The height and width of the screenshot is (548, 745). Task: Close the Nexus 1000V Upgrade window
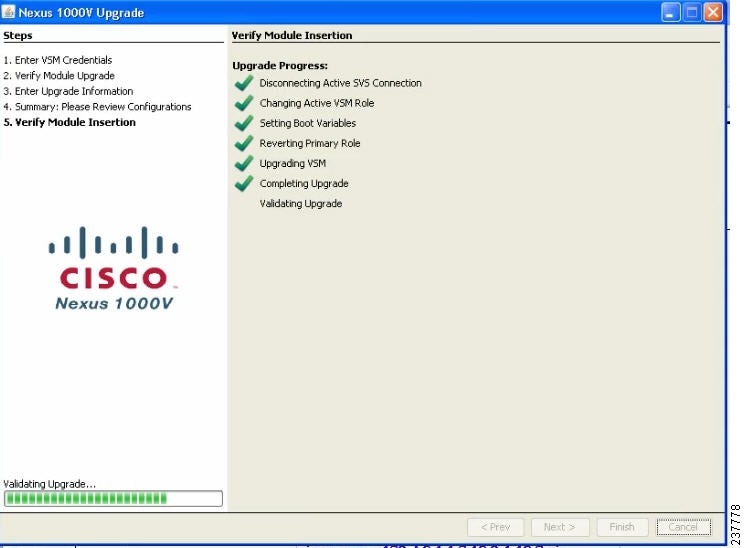pyautogui.click(x=713, y=12)
